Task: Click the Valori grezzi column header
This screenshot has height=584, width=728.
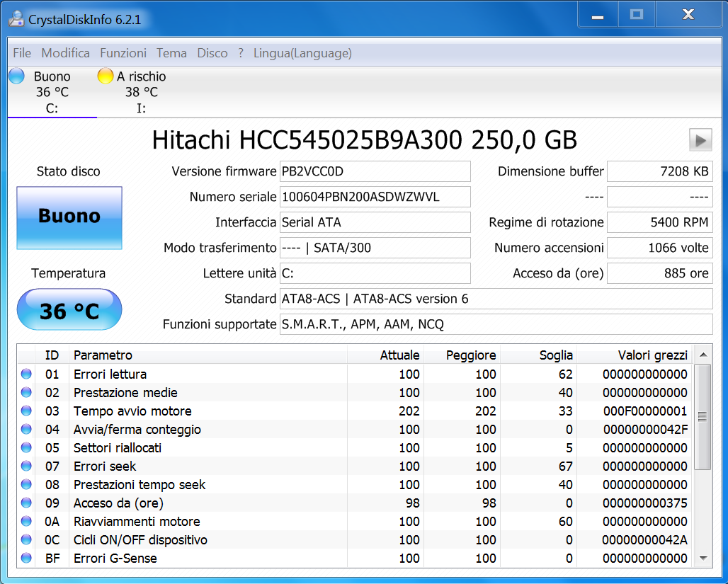Action: tap(635, 355)
